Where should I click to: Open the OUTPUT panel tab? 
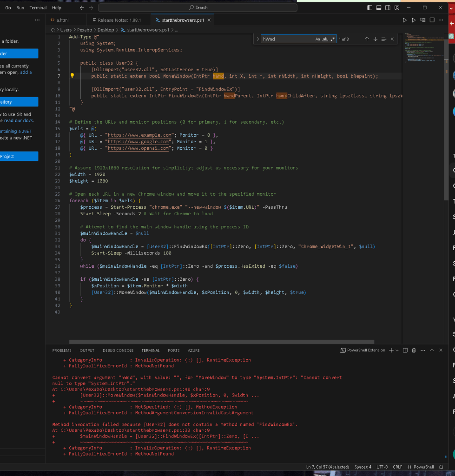pos(87,350)
